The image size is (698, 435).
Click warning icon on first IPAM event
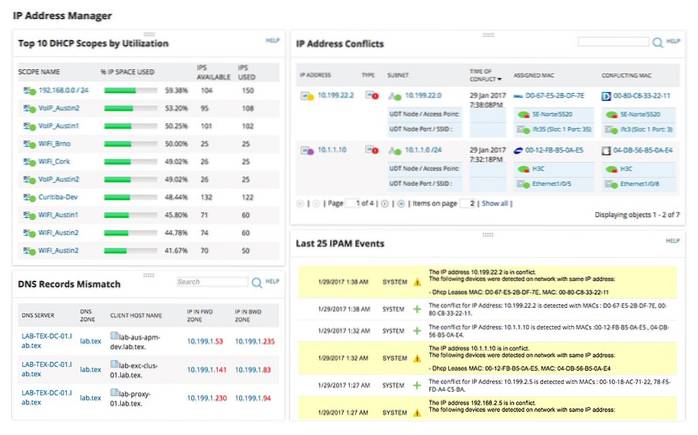tap(417, 283)
